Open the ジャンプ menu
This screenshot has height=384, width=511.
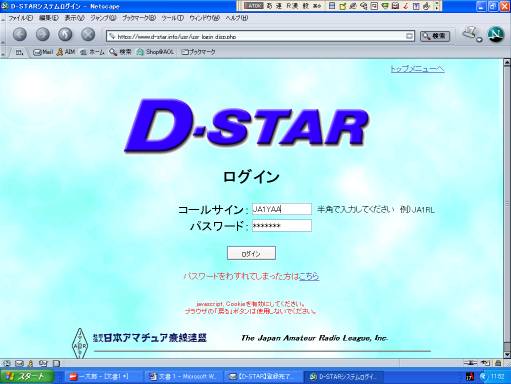pos(103,18)
